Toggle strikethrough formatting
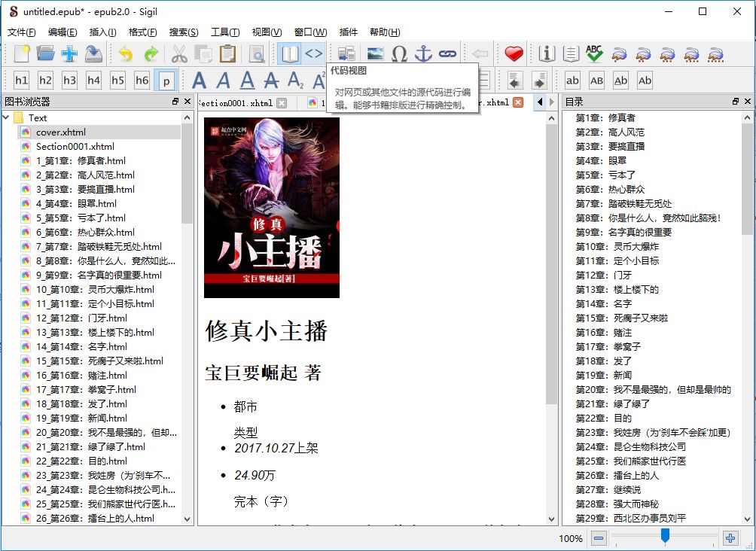 click(271, 81)
